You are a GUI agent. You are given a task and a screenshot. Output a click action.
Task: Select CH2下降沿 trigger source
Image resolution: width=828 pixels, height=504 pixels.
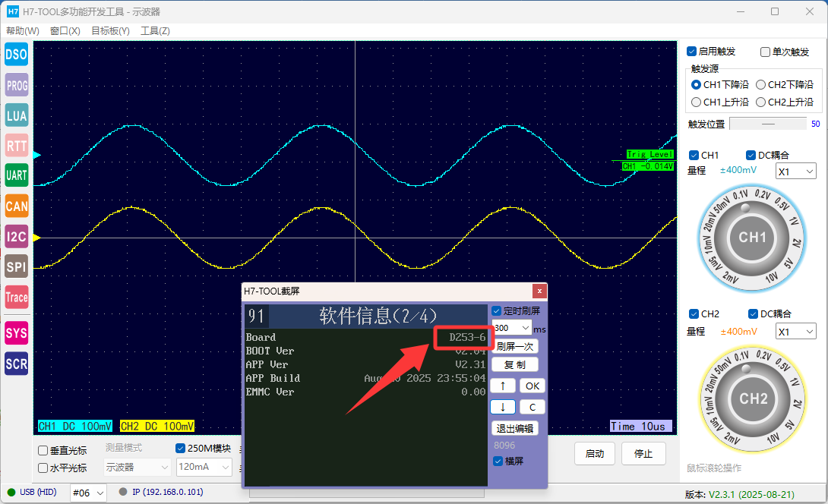pyautogui.click(x=761, y=84)
